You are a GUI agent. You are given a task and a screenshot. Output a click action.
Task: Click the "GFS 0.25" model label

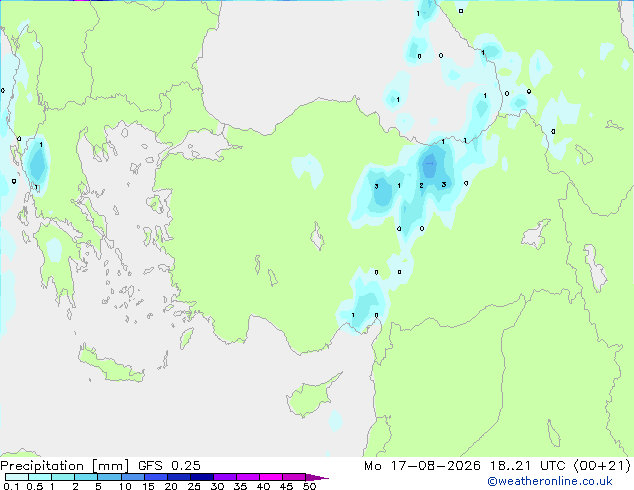click(169, 466)
